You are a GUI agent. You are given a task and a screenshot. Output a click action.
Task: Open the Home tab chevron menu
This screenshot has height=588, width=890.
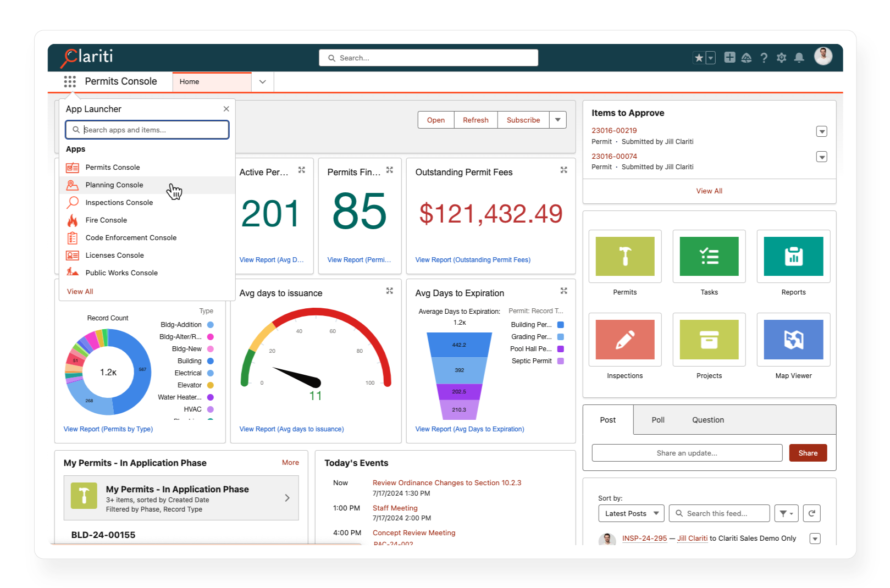pyautogui.click(x=263, y=81)
